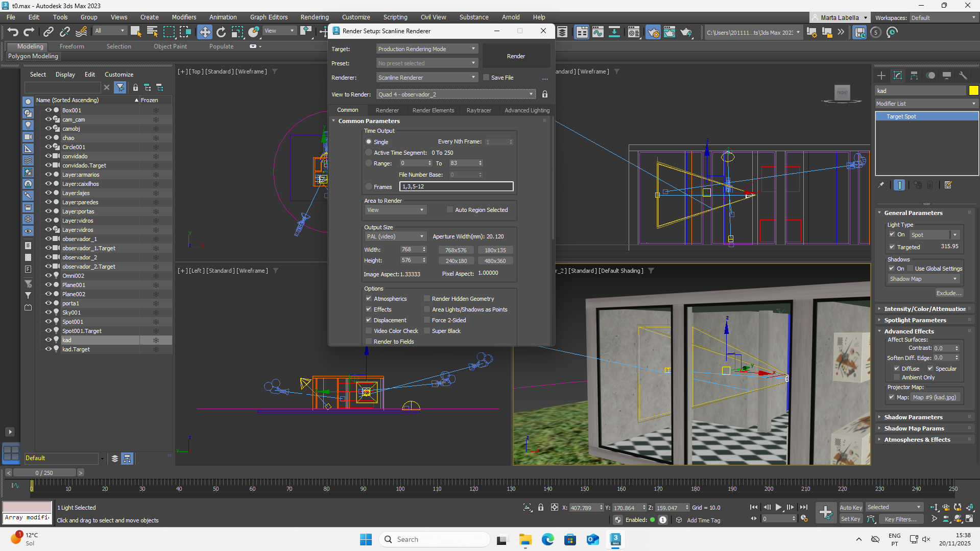Lock the View to Render setting
Image resolution: width=980 pixels, height=551 pixels.
(545, 94)
